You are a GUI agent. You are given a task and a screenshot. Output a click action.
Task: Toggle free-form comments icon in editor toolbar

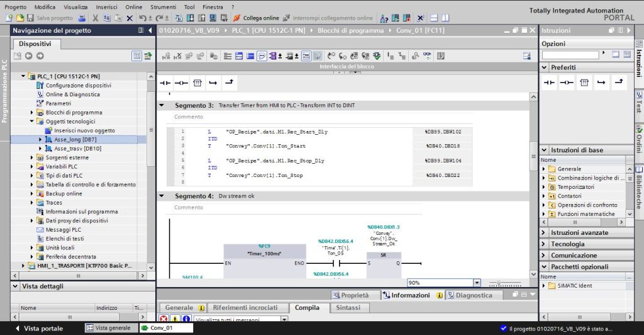pyautogui.click(x=262, y=56)
